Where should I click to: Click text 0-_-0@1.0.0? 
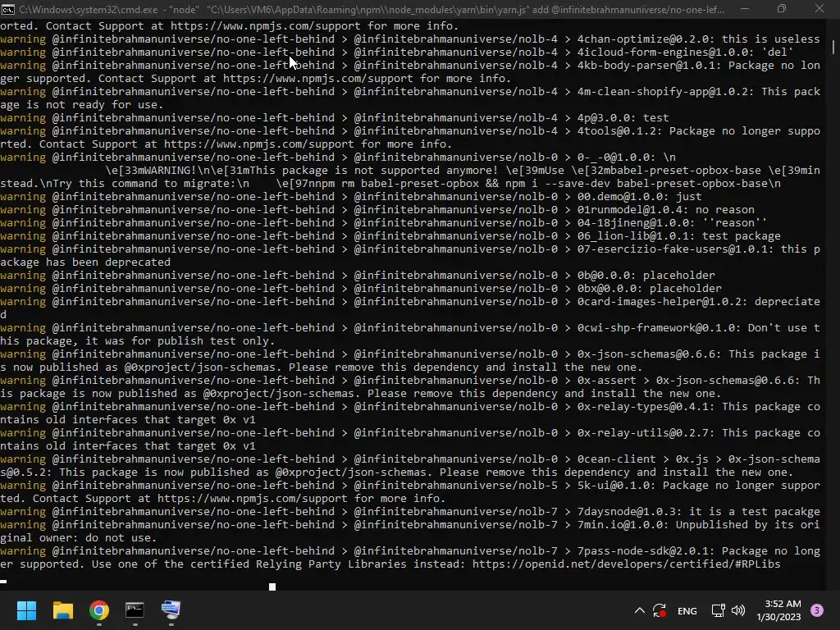(616, 157)
